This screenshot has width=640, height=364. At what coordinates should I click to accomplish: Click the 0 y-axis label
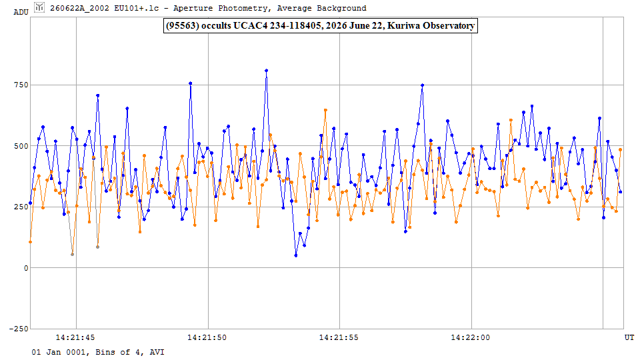(26, 268)
